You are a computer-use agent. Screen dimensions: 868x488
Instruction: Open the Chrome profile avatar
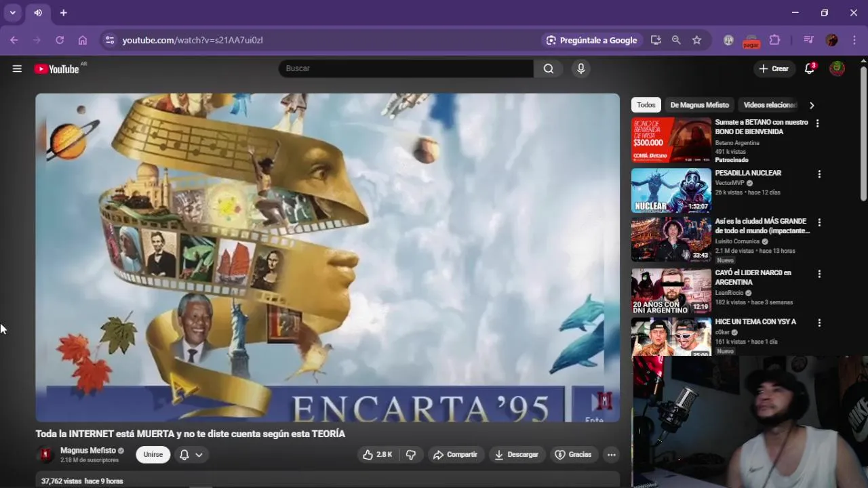(x=832, y=40)
